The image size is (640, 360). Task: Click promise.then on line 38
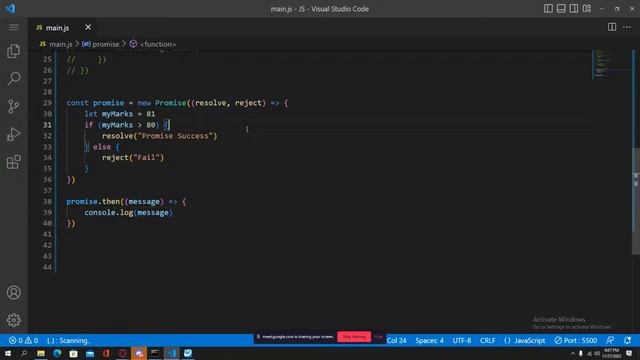(93, 202)
